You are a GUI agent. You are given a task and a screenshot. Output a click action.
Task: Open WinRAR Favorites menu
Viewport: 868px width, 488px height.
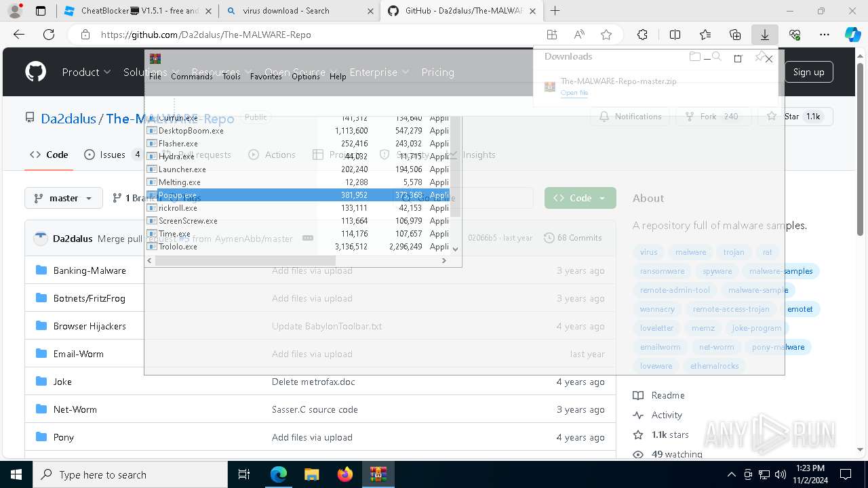pos(266,77)
